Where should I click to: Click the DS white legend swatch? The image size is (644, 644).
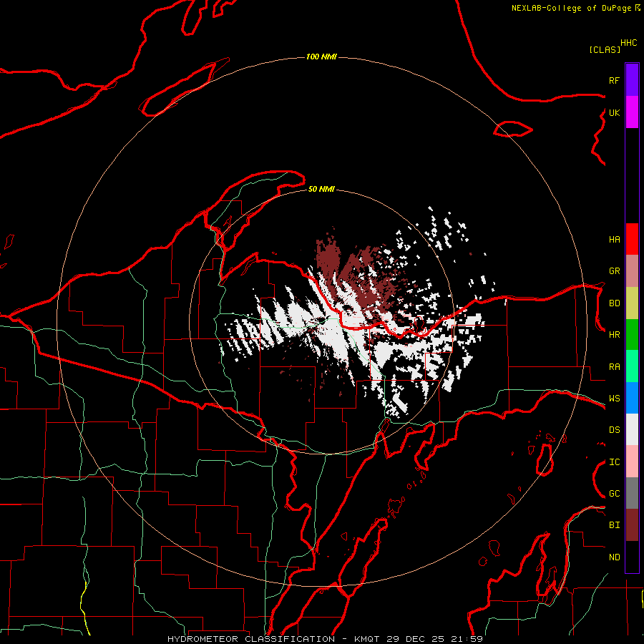[x=632, y=429]
